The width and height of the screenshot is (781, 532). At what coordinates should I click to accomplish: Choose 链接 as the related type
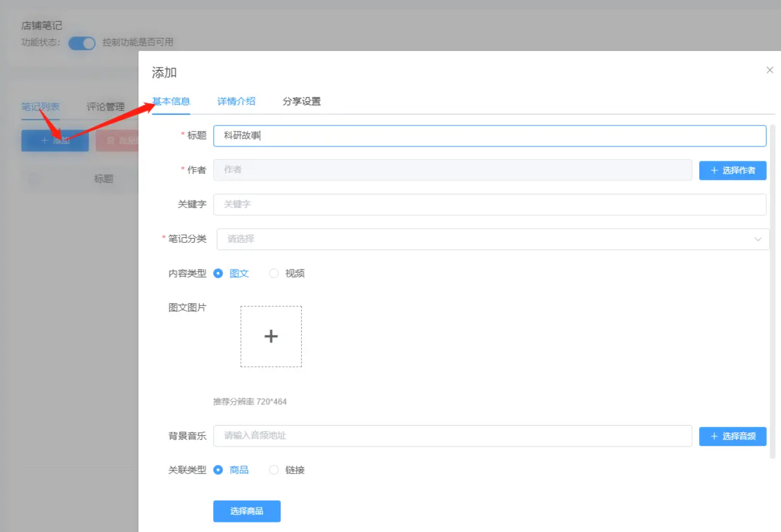(x=274, y=470)
